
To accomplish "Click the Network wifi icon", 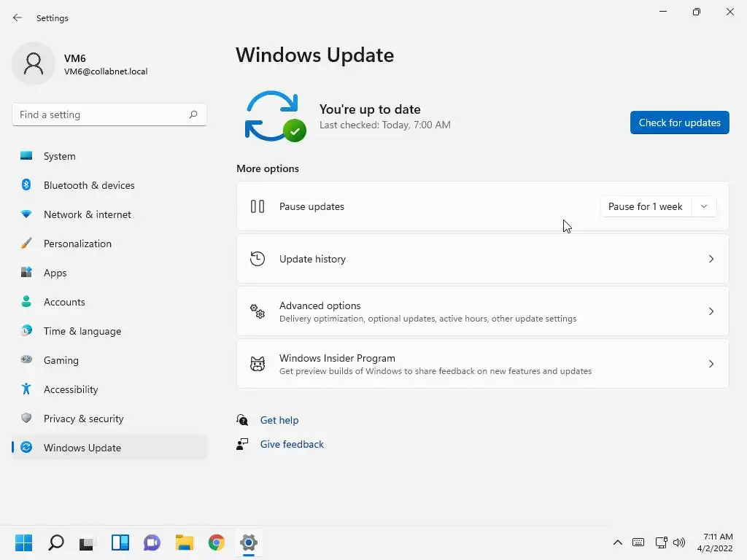I will [x=26, y=214].
